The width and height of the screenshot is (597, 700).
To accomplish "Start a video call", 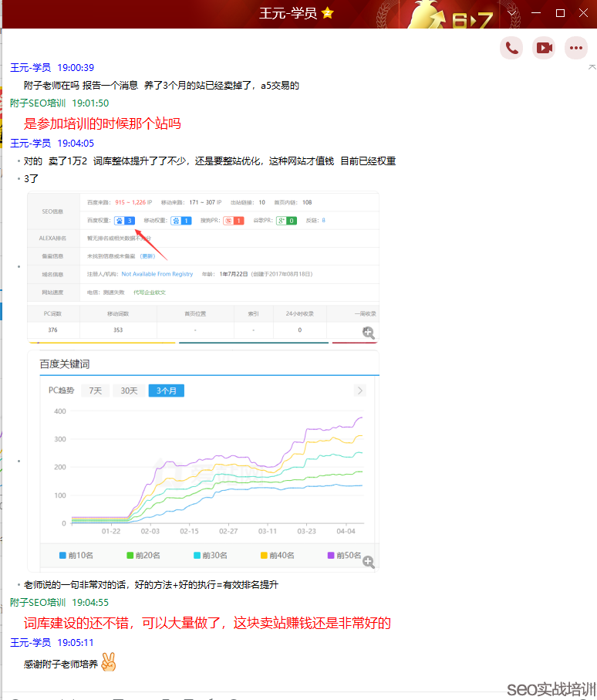I will [x=544, y=48].
